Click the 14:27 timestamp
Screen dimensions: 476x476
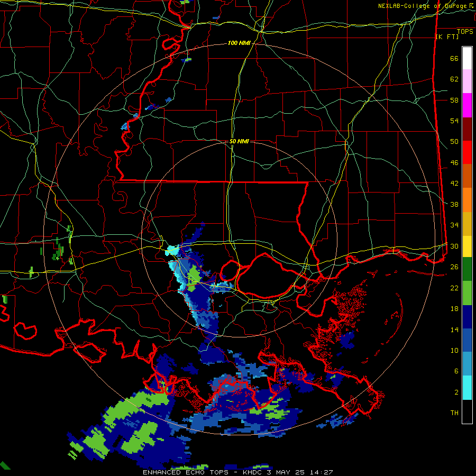click(322, 472)
